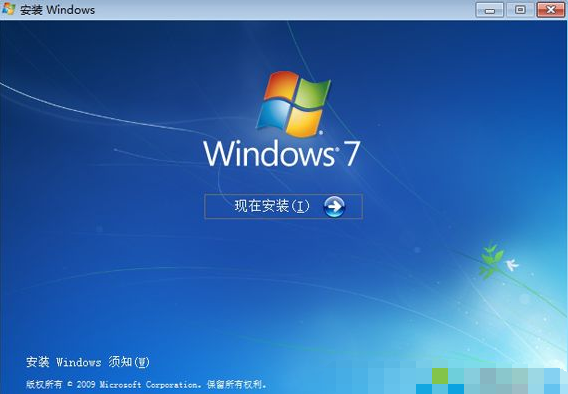The height and width of the screenshot is (394, 568).
Task: Click the blue arrow icon beside 现在安装
Action: point(334,206)
